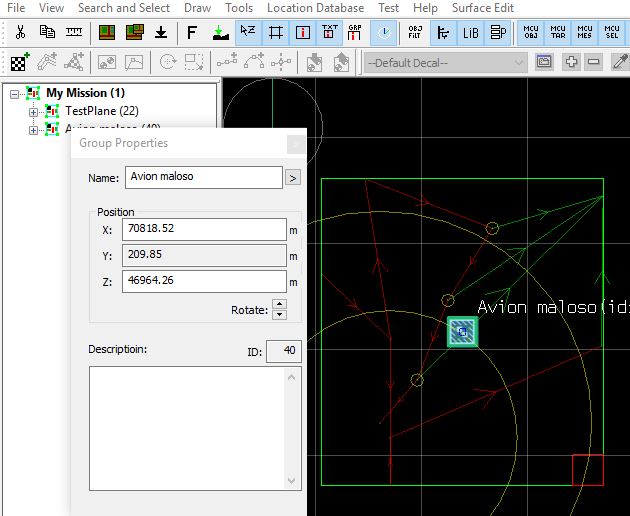The image size is (630, 516).
Task: Open the Test menu
Action: (x=388, y=8)
